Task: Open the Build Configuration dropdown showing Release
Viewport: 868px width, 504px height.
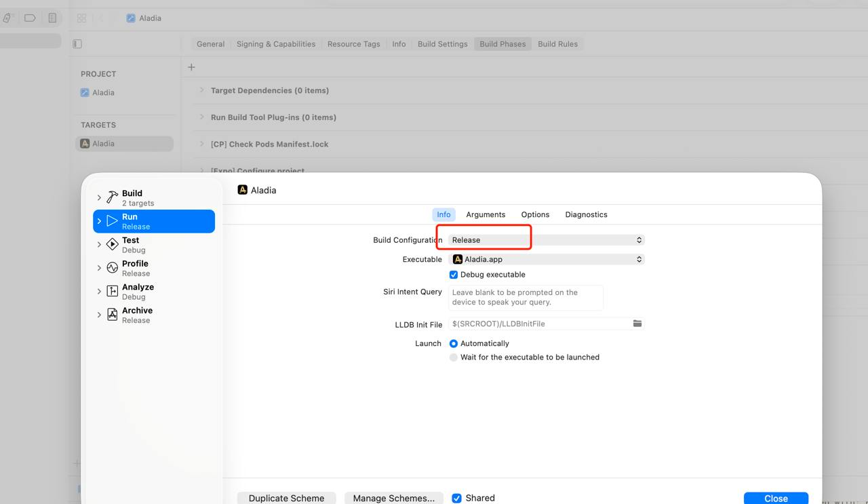Action: pyautogui.click(x=546, y=240)
